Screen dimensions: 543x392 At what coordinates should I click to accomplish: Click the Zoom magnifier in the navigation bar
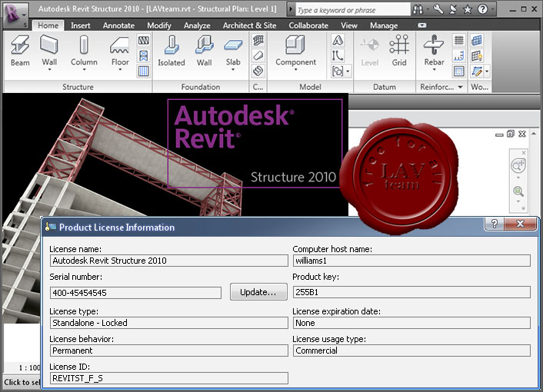pos(518,191)
